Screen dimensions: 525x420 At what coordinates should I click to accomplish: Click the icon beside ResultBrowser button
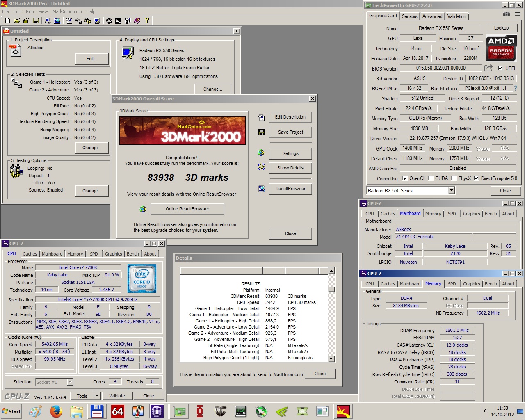click(261, 189)
